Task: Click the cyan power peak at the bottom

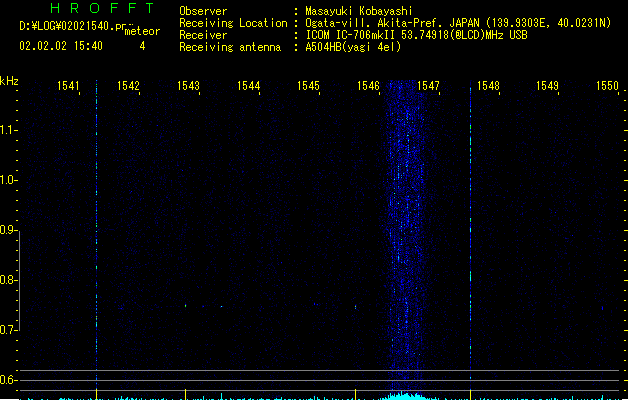Action: pos(405,396)
